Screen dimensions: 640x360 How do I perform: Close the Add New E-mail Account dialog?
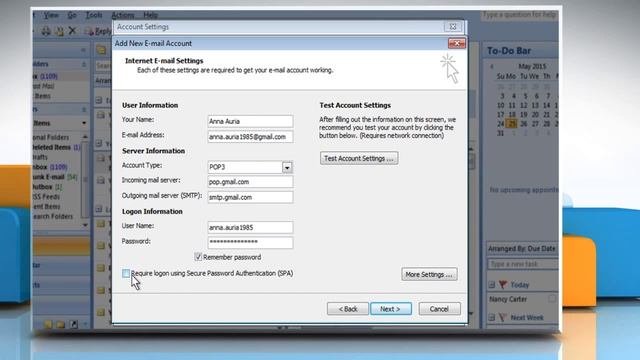tap(456, 43)
